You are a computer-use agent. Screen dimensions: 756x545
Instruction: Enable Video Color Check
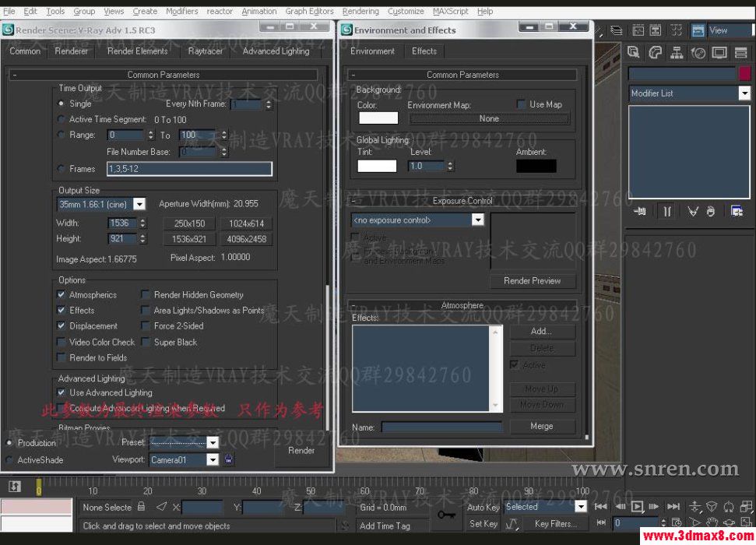tap(62, 342)
